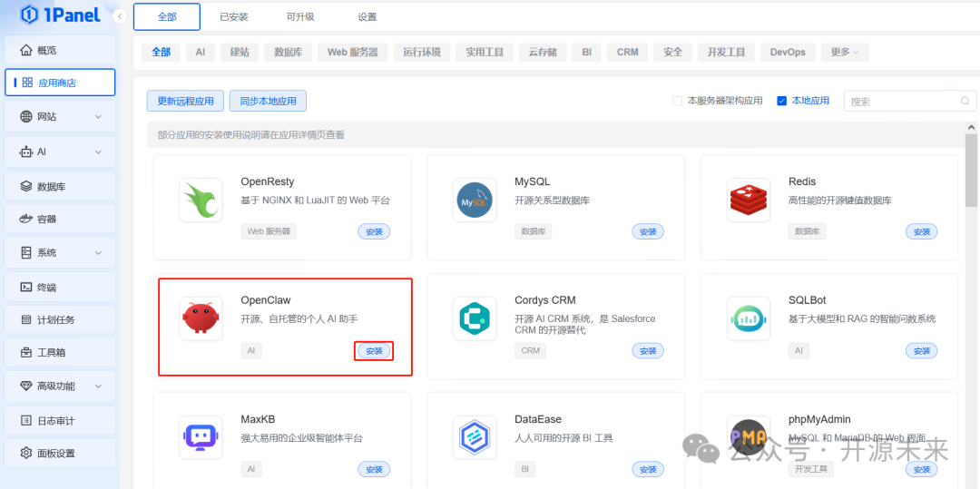The image size is (980, 489).
Task: Filter by the 实用工具 category
Action: click(485, 53)
